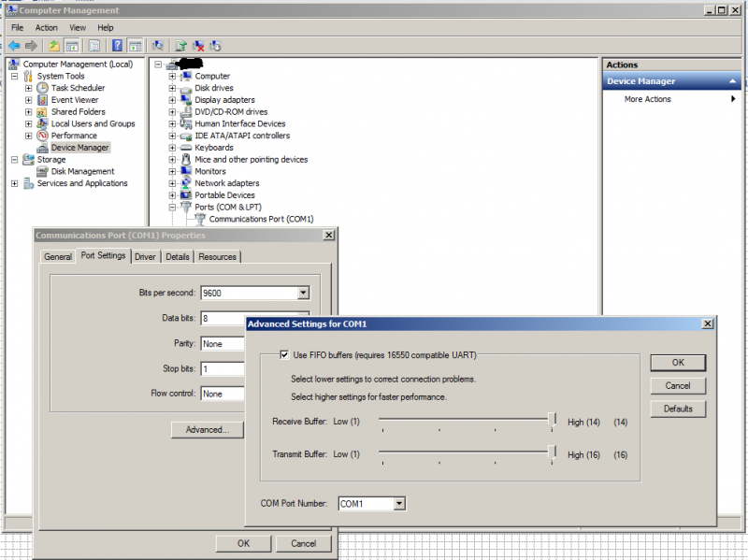Image resolution: width=748 pixels, height=560 pixels.
Task: Click the Scan for hardware changes icon
Action: tap(158, 46)
